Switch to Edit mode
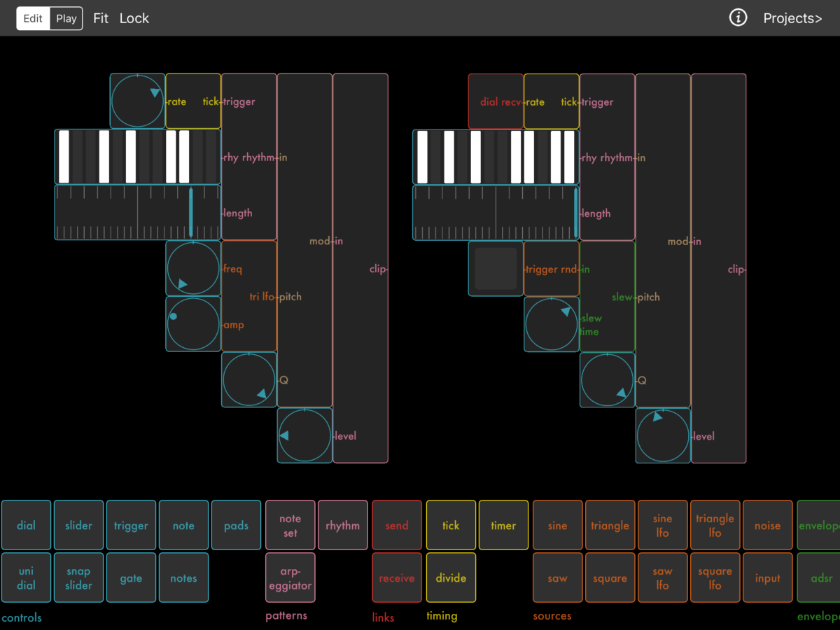 click(x=33, y=19)
